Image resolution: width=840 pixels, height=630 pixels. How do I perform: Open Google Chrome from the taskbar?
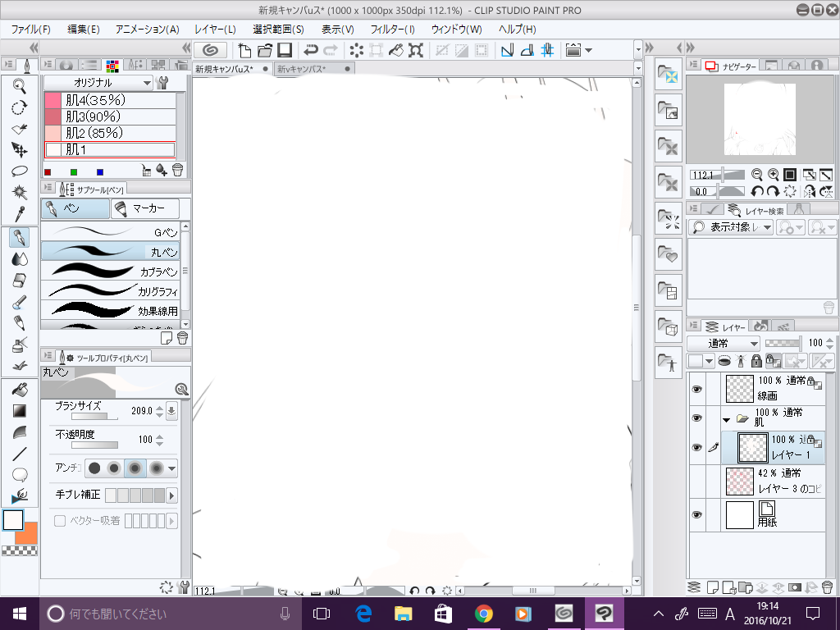click(x=483, y=613)
